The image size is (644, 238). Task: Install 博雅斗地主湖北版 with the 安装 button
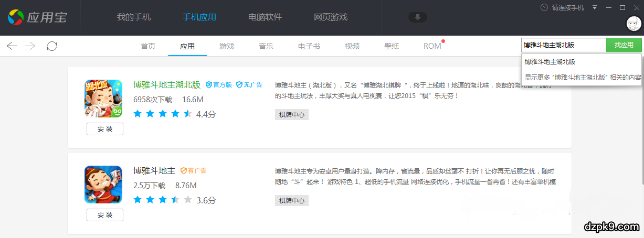pyautogui.click(x=105, y=129)
